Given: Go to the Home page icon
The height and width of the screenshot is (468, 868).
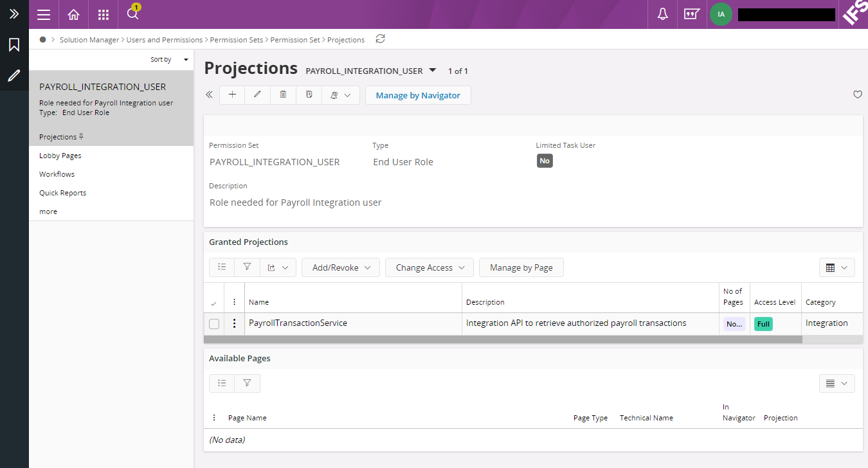Looking at the screenshot, I should [74, 14].
